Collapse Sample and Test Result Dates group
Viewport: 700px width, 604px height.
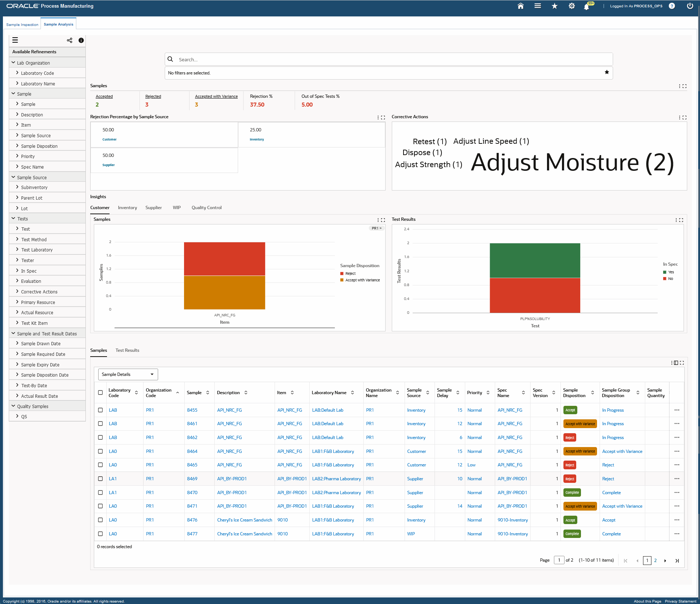coord(14,334)
